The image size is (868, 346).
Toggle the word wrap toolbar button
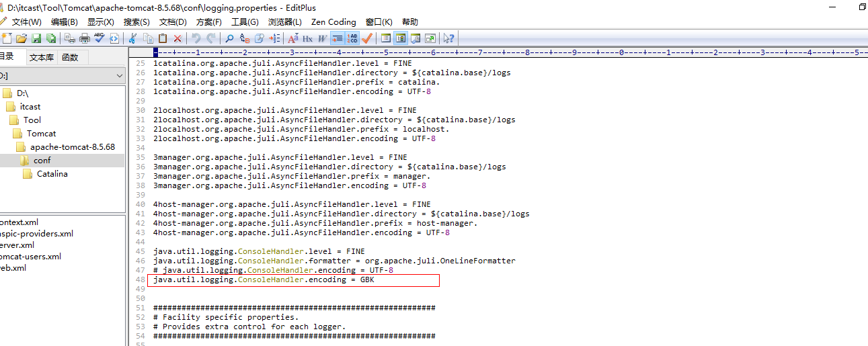338,38
